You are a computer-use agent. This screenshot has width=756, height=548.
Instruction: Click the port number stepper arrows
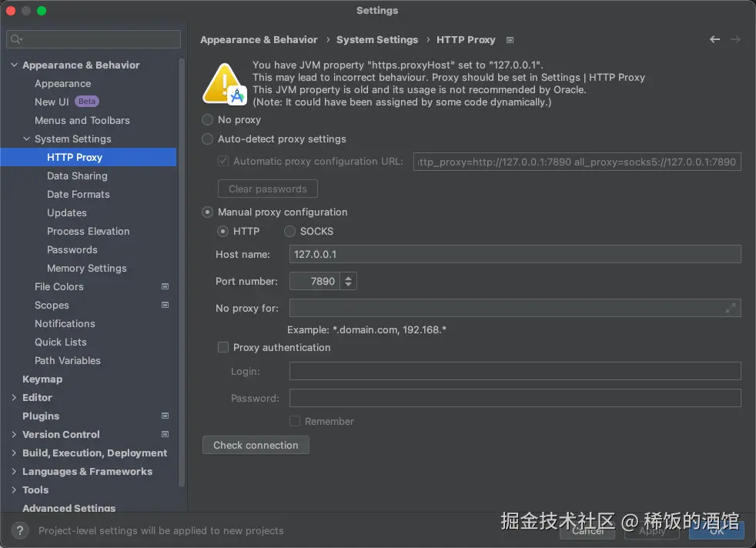(x=348, y=281)
